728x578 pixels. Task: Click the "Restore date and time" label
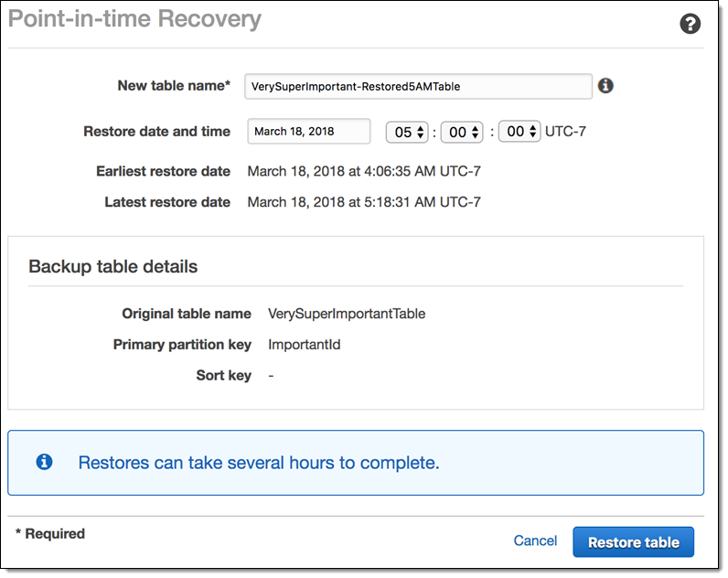pyautogui.click(x=156, y=131)
